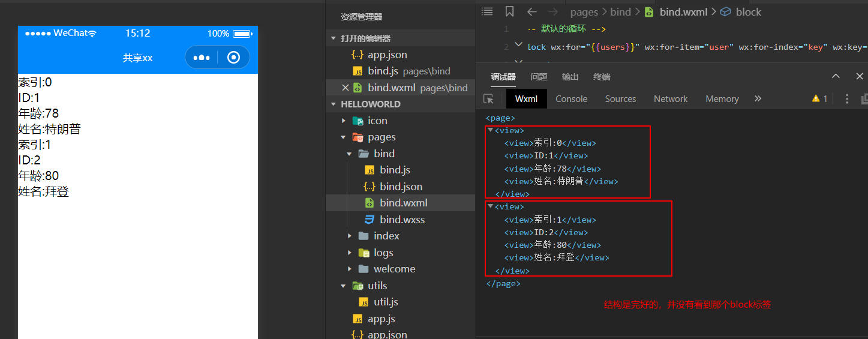
Task: Open the editor outline list icon
Action: point(487,11)
